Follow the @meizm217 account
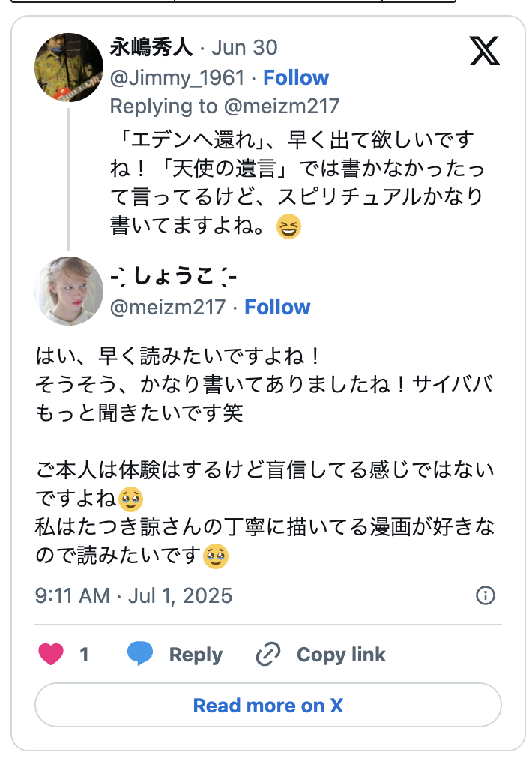The image size is (532, 759). [x=277, y=307]
